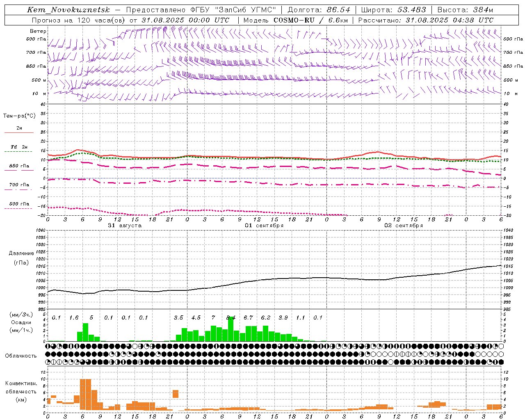Click the 'Конвективн.' convective cloud label

(21, 383)
